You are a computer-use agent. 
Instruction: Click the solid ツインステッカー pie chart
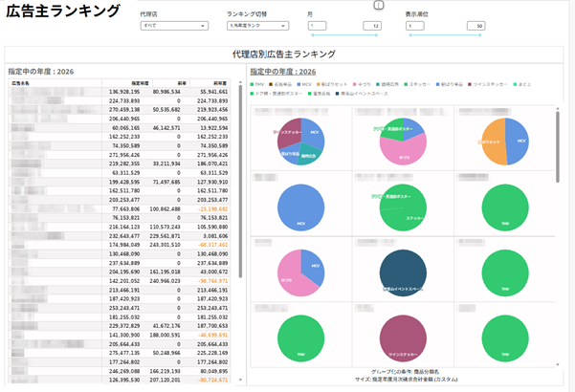pos(403,338)
